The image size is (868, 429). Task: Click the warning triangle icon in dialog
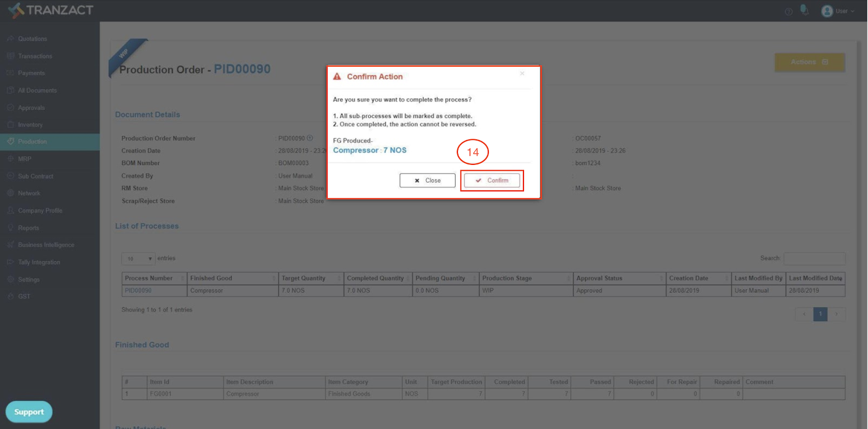337,76
